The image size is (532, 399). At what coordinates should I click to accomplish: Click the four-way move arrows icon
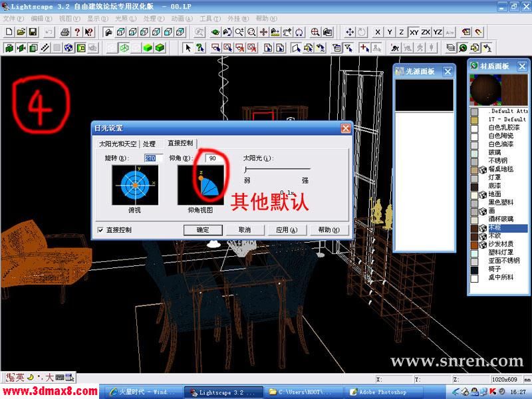(x=350, y=32)
